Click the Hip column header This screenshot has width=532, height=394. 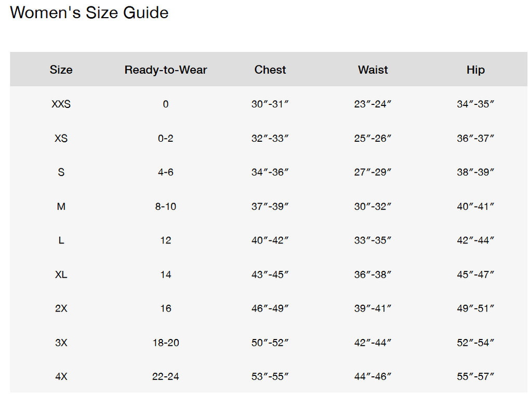tap(476, 70)
